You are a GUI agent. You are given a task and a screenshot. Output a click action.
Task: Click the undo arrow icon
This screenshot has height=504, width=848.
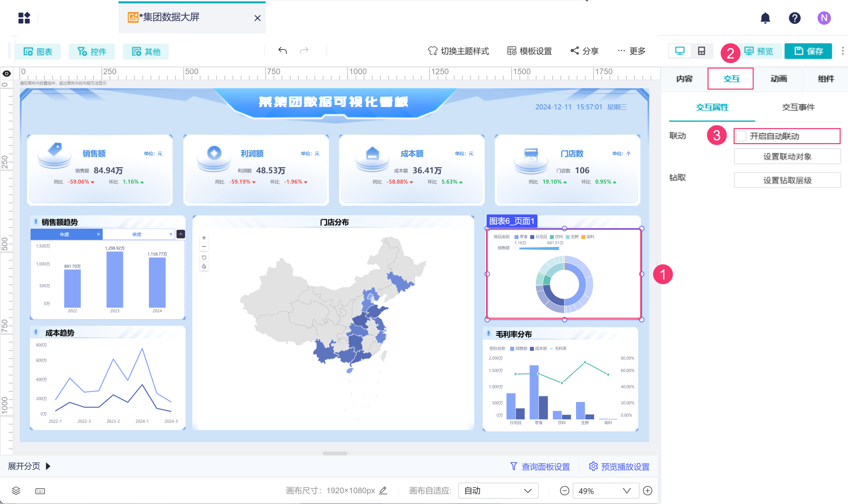pos(282,51)
